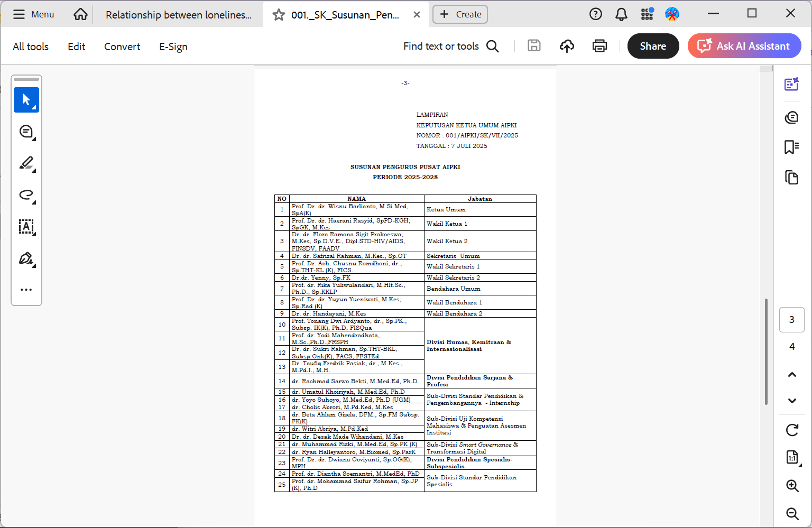Open the comments panel icon
Viewport: 812px width, 528px height.
791,117
